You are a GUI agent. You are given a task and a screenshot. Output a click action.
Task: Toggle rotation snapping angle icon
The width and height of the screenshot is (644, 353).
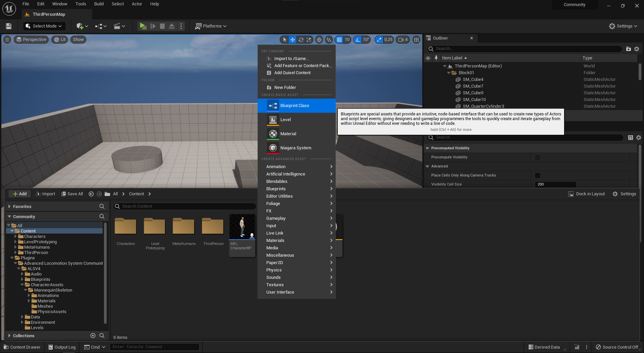coord(358,40)
